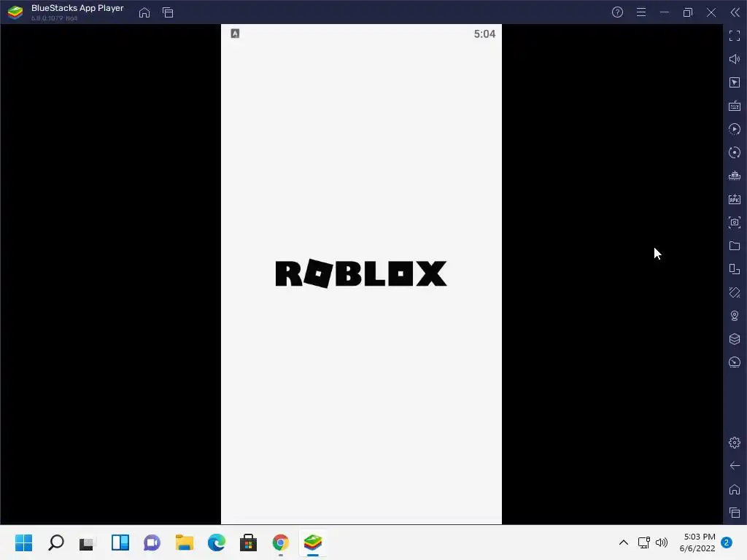Open Task View on the taskbar

[88, 542]
